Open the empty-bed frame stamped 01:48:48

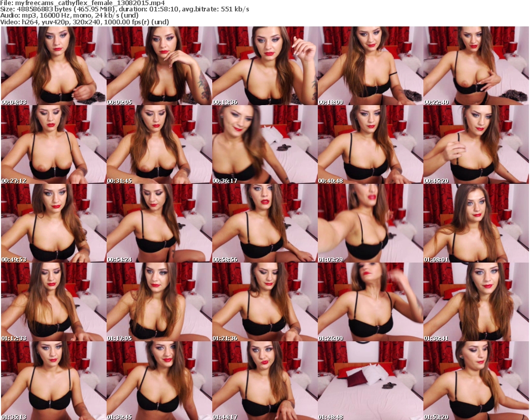[371, 381]
